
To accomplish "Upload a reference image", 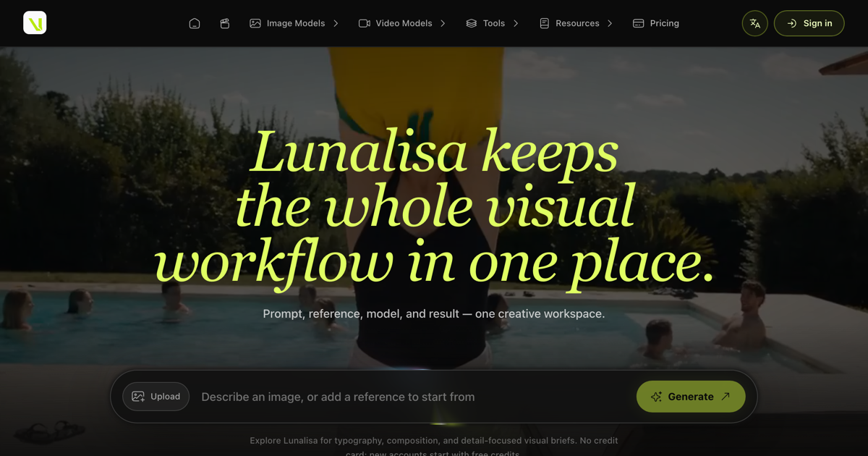I will tap(156, 397).
